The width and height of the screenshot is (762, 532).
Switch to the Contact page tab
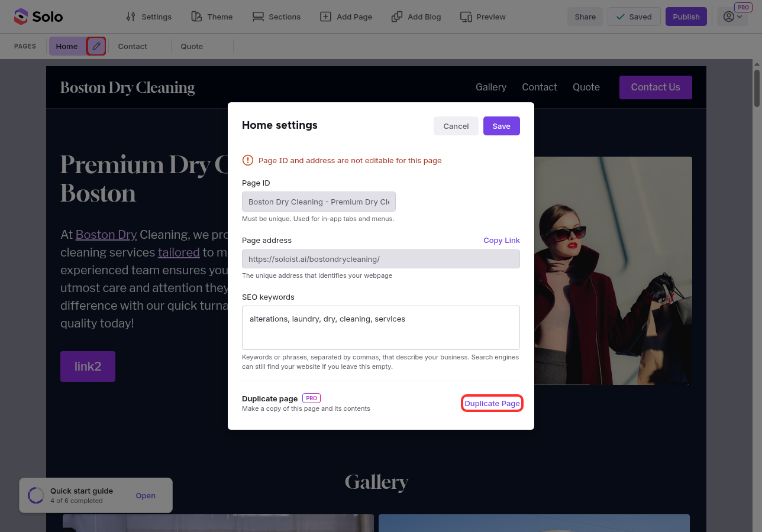point(133,46)
